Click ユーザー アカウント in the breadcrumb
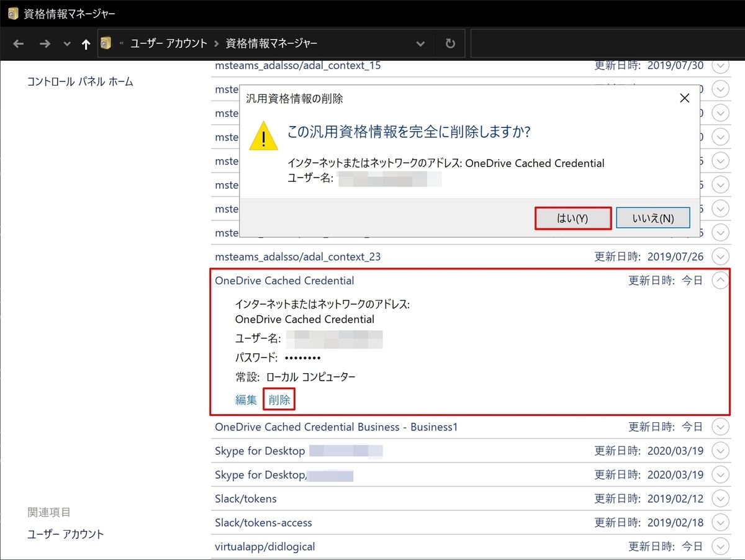 [x=168, y=43]
